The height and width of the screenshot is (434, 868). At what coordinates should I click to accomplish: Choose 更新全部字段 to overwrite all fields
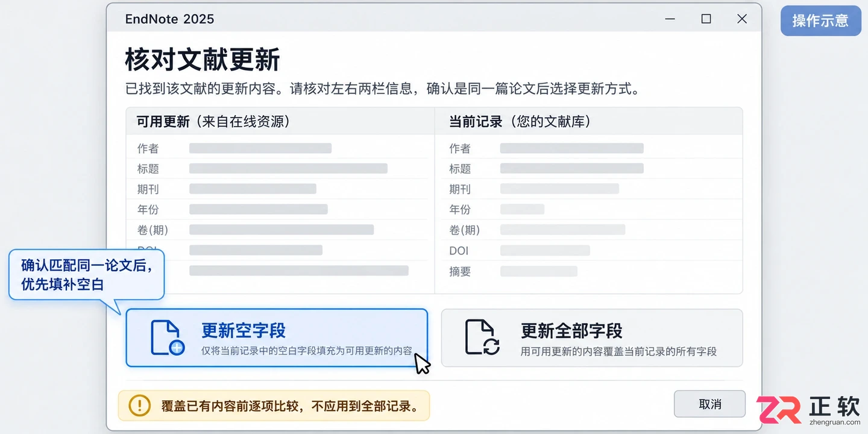[592, 338]
